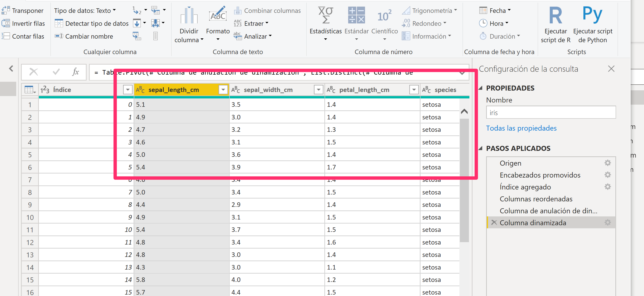Screen dimensions: 644x296
Task: Collapse the PASOS APLICADOS section
Action: 481,148
